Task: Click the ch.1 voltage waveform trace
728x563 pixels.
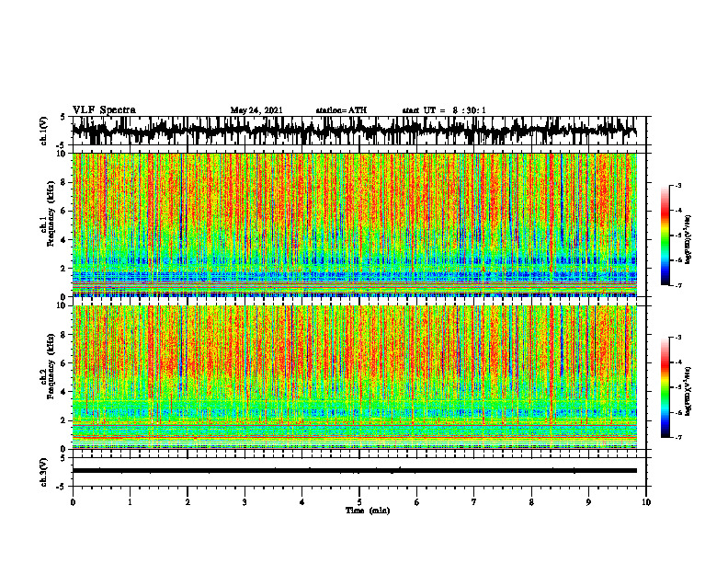Action: click(354, 131)
